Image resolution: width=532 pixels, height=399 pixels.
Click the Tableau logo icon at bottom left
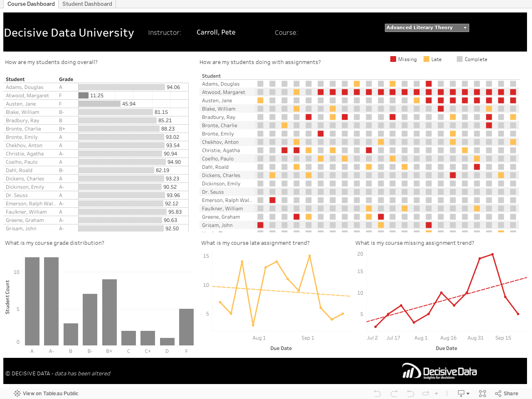17,393
